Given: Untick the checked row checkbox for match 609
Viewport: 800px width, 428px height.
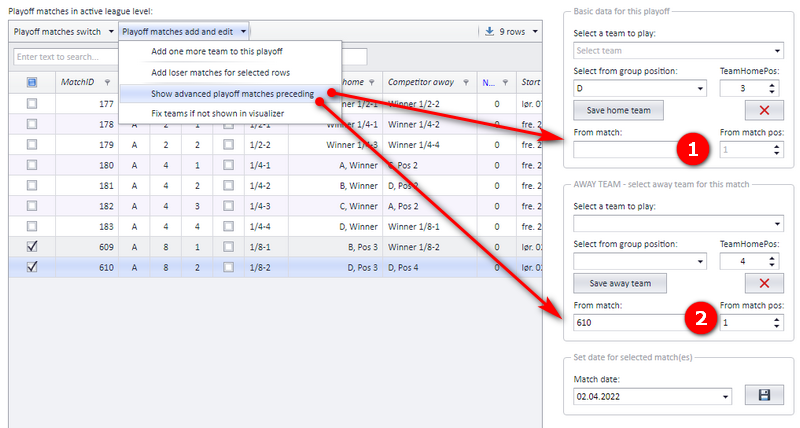Looking at the screenshot, I should (x=32, y=246).
